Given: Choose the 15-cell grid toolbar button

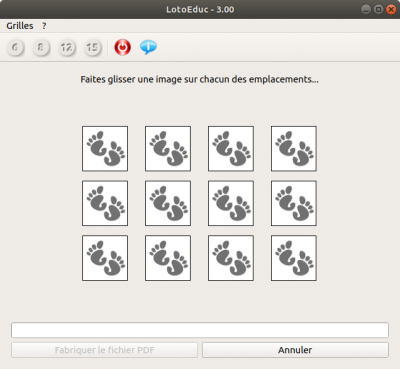Looking at the screenshot, I should coord(92,48).
